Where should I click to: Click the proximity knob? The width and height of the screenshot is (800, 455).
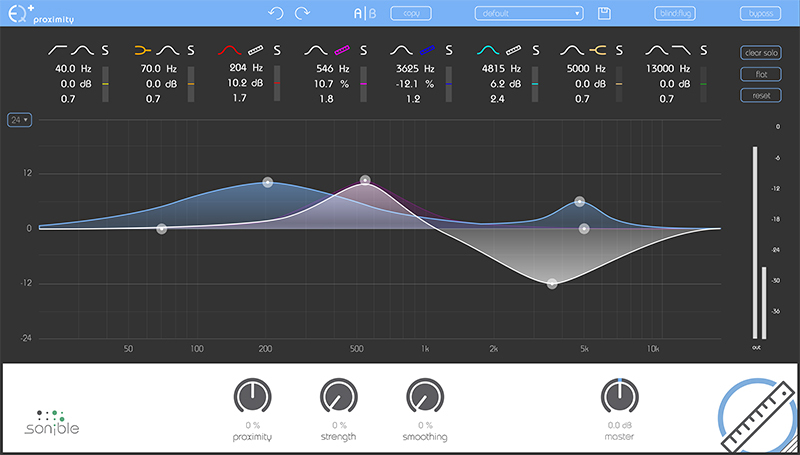(253, 396)
